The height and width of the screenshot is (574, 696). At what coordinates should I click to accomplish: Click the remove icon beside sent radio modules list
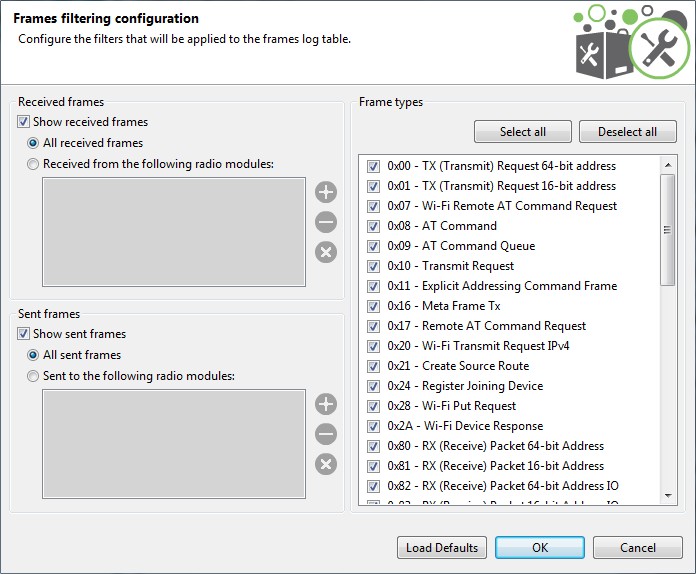326,434
